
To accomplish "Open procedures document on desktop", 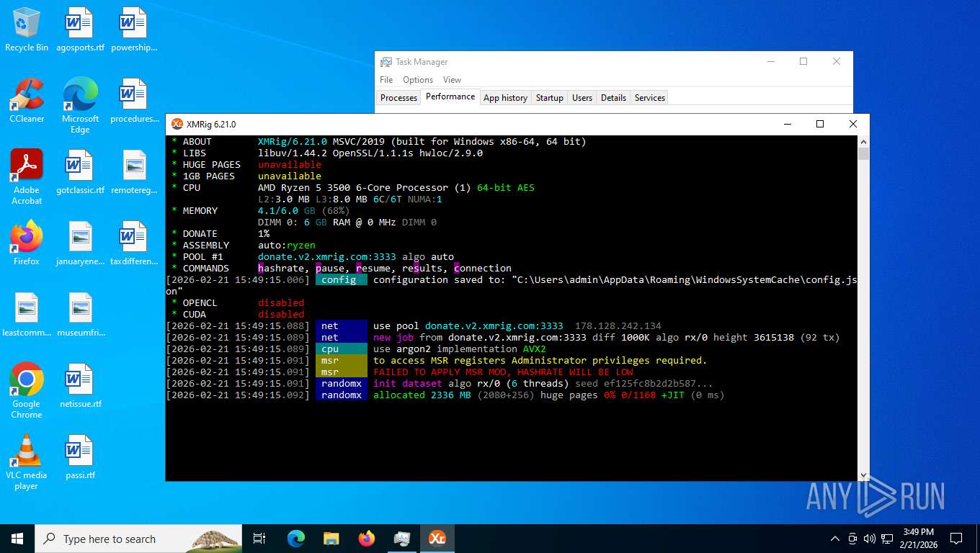I will tap(134, 101).
